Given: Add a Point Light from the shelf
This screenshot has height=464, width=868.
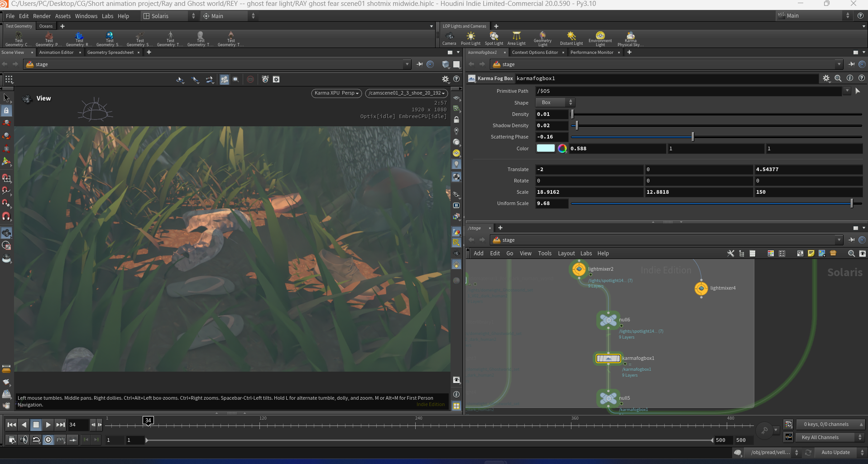Looking at the screenshot, I should tap(470, 38).
